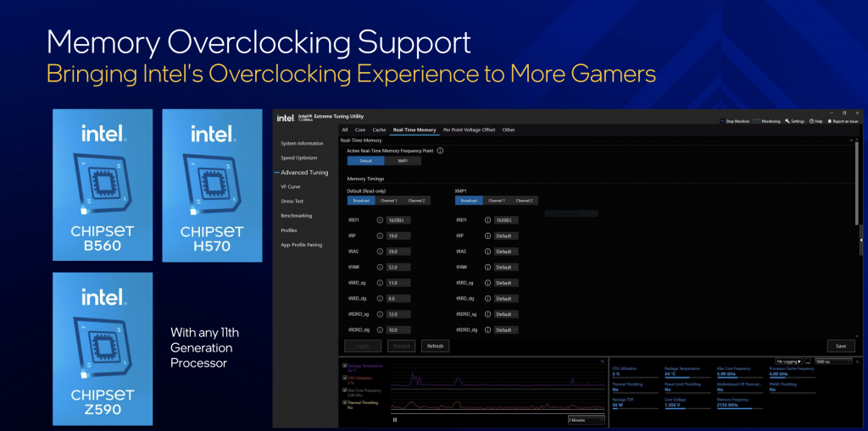This screenshot has width=868, height=431.
Task: Open System Information in sidebar
Action: point(302,144)
